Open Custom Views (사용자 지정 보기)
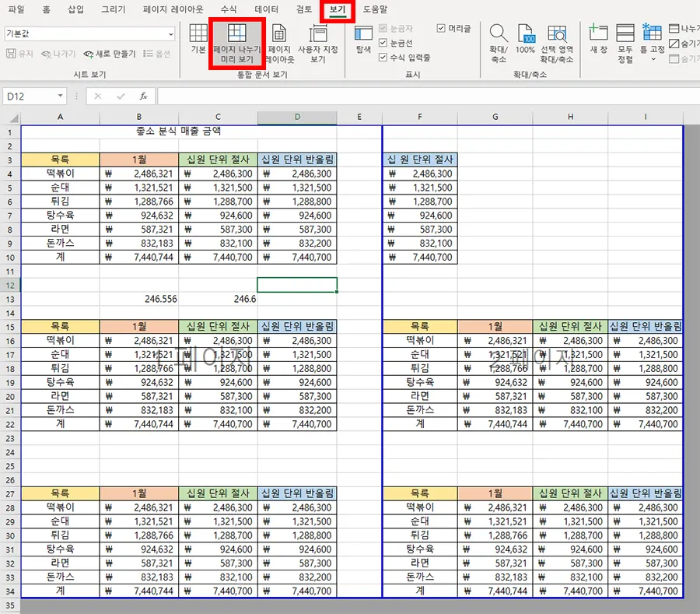Screen dimensions: 700x614 (x=318, y=44)
